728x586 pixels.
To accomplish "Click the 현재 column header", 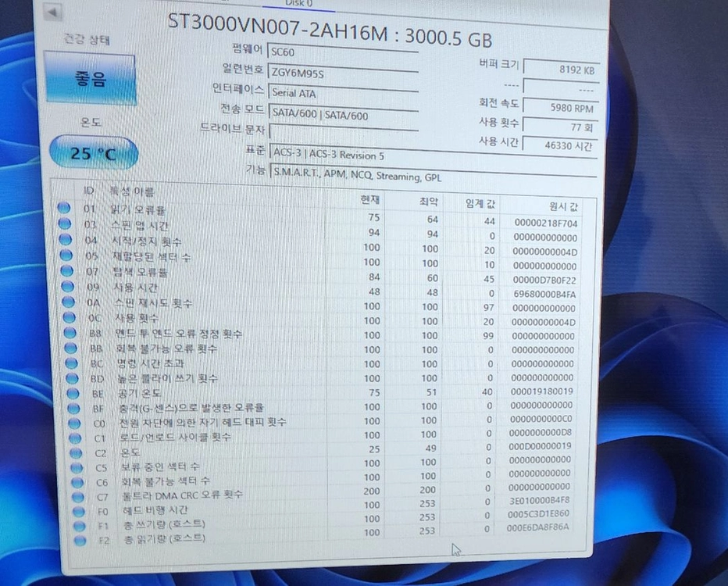I will 370,200.
